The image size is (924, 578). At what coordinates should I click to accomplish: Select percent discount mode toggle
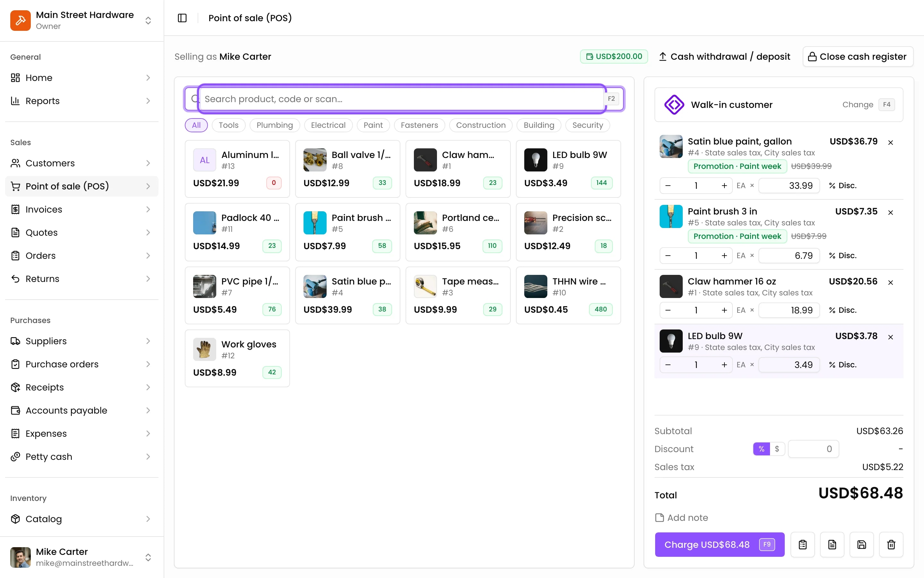761,449
